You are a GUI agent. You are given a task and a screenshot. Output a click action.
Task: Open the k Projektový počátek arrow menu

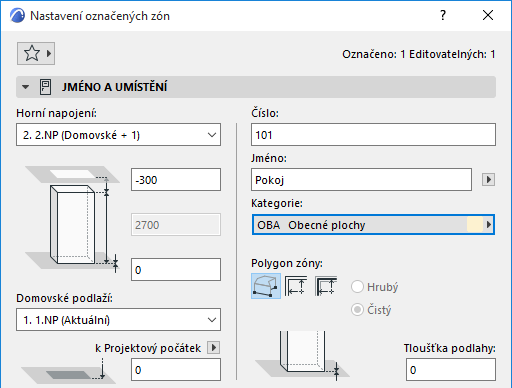pyautogui.click(x=213, y=348)
